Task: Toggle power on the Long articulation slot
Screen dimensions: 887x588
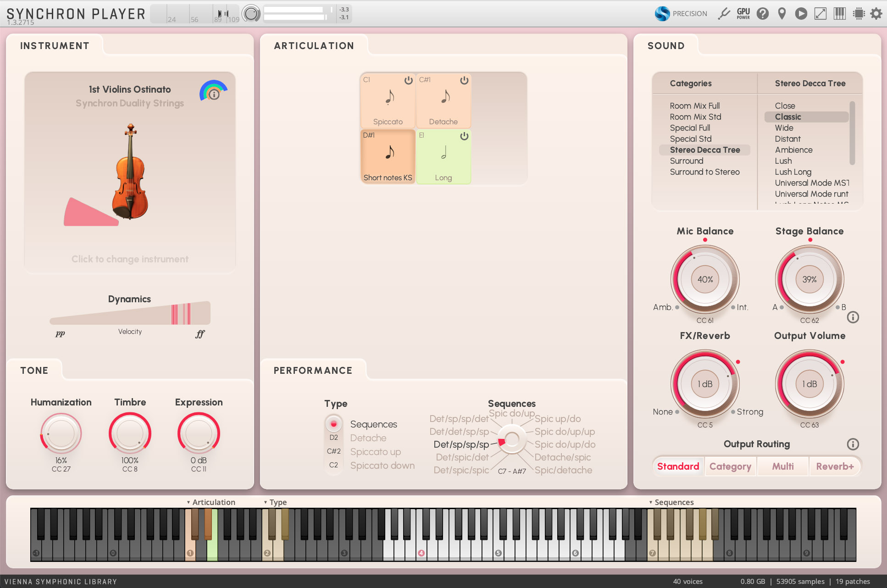Action: pos(464,136)
